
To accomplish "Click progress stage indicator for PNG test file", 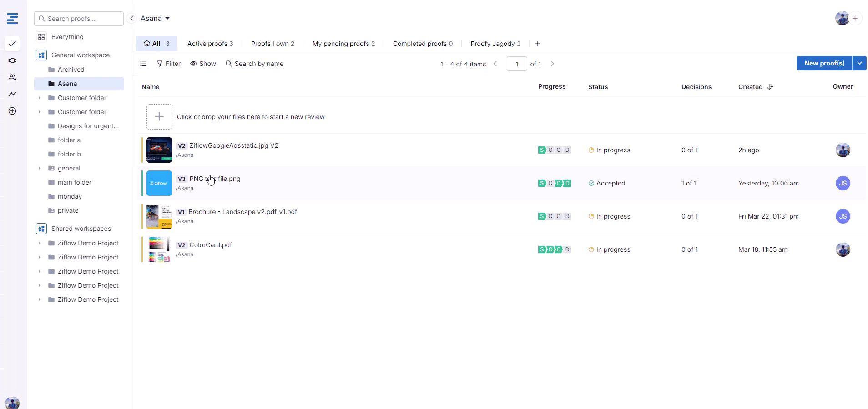I will tap(554, 183).
